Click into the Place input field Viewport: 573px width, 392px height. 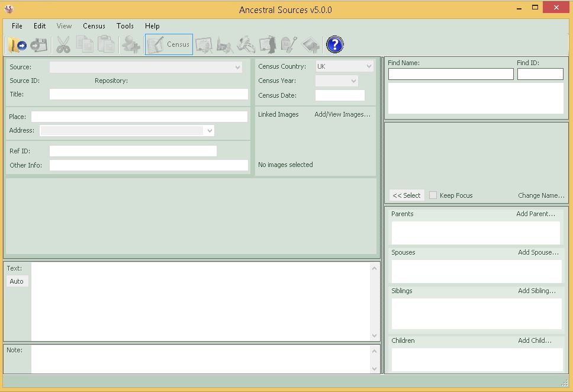pyautogui.click(x=139, y=117)
